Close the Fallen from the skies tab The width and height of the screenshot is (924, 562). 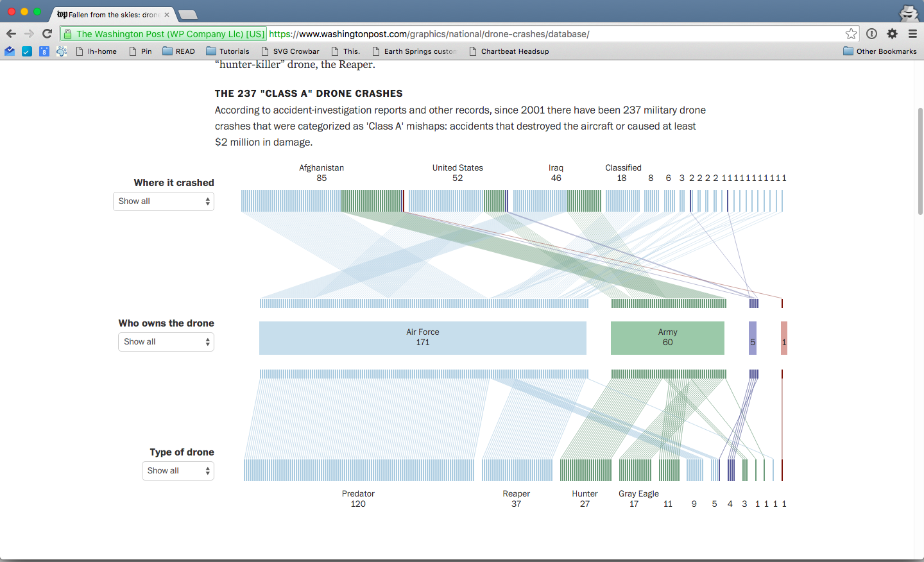[167, 15]
